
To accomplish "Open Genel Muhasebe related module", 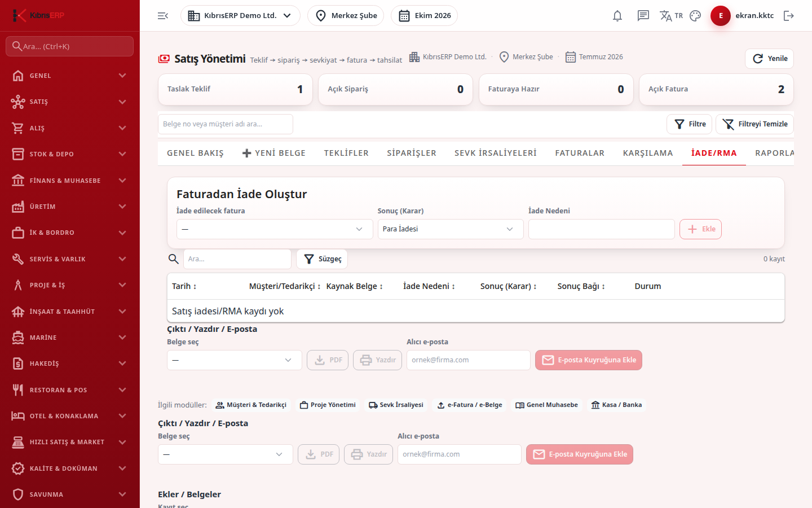I will pyautogui.click(x=546, y=405).
